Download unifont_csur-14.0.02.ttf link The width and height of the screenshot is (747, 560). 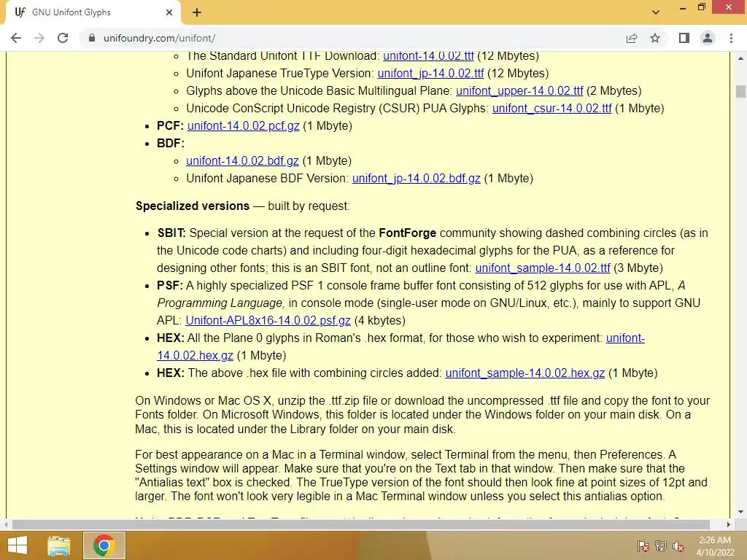551,109
